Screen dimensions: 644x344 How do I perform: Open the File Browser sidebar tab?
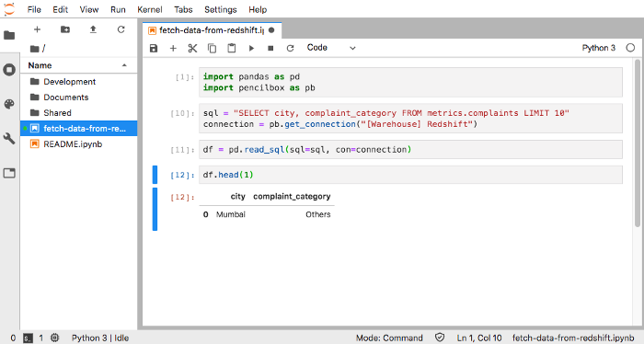(x=9, y=35)
